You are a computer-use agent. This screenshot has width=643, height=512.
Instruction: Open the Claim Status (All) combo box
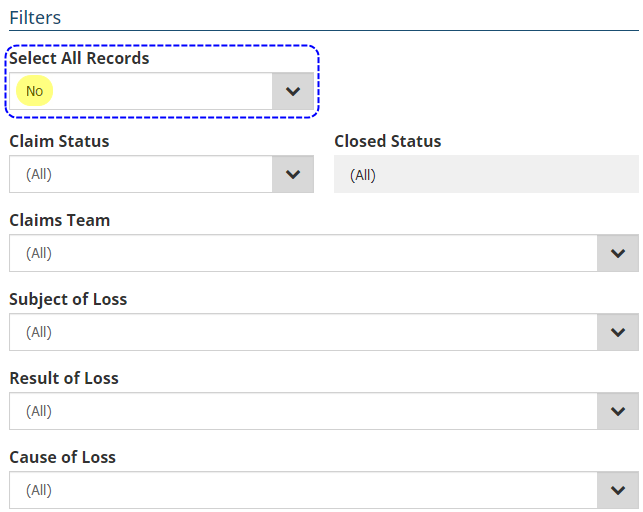140,174
